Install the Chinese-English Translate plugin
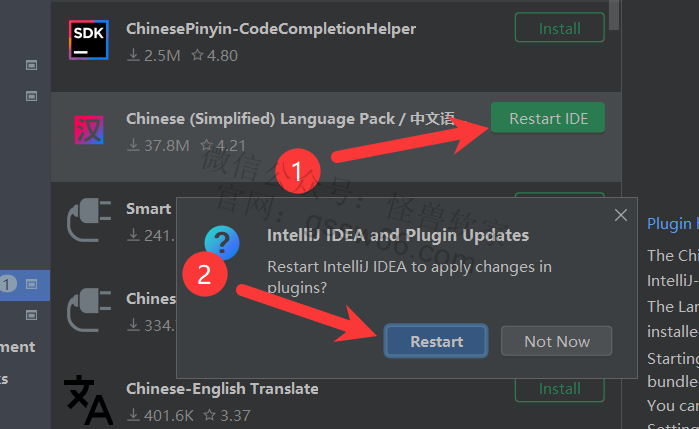Viewport: 699px width, 429px height. coord(559,388)
